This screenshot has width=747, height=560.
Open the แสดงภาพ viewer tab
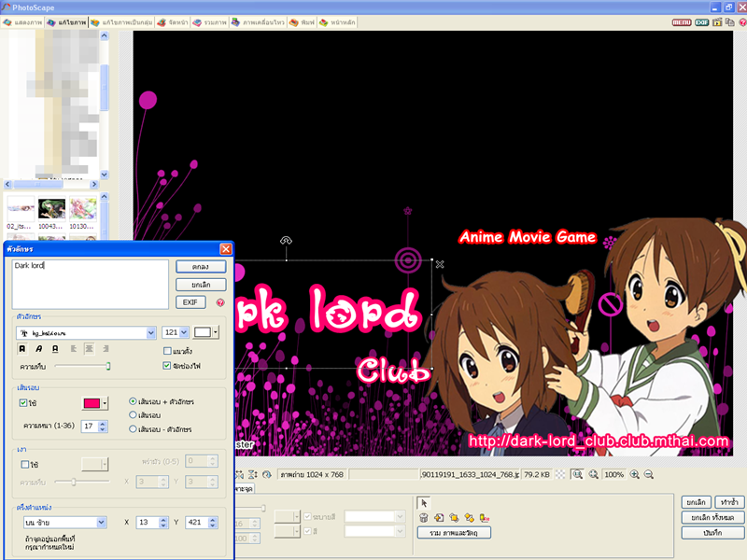tap(22, 22)
